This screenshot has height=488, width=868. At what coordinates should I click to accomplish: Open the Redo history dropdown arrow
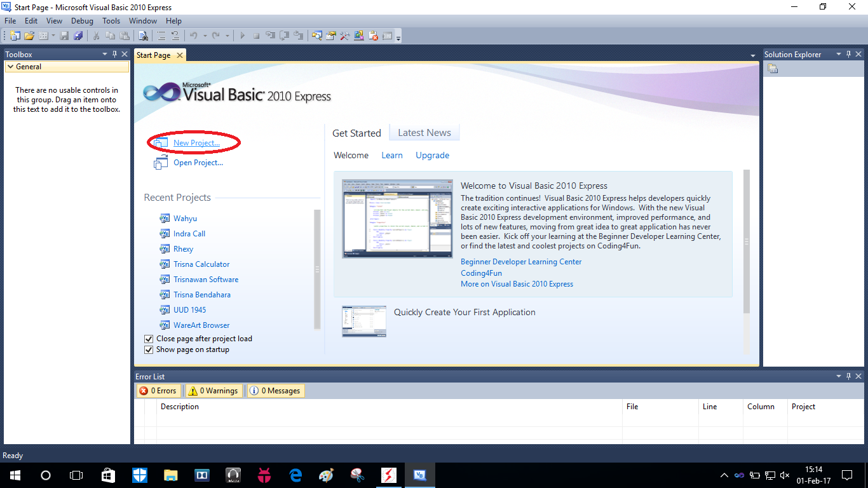click(x=227, y=36)
